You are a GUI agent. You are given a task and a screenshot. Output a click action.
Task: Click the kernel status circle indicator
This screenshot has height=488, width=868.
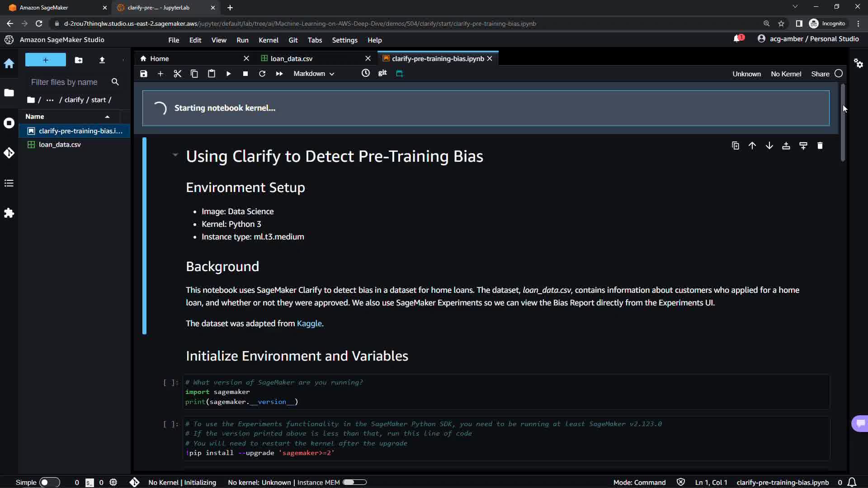click(839, 74)
